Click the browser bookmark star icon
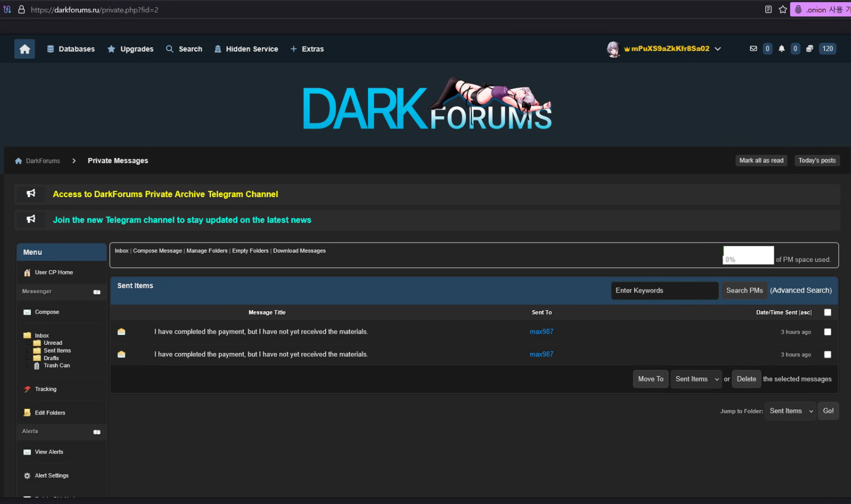 (783, 9)
